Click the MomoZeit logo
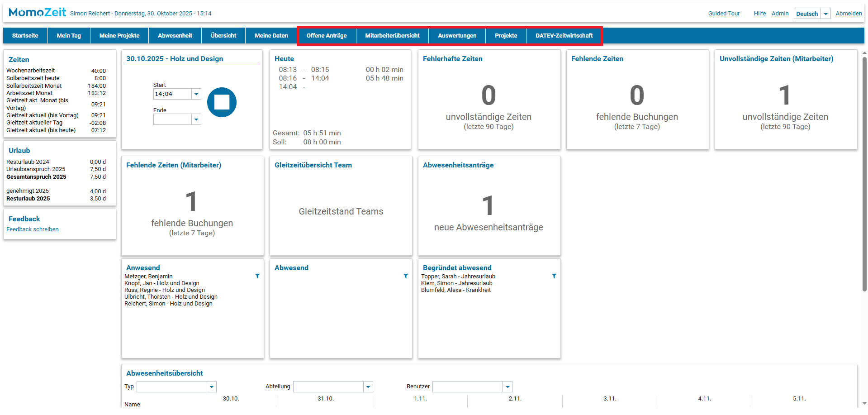868x415 pixels. coord(38,13)
